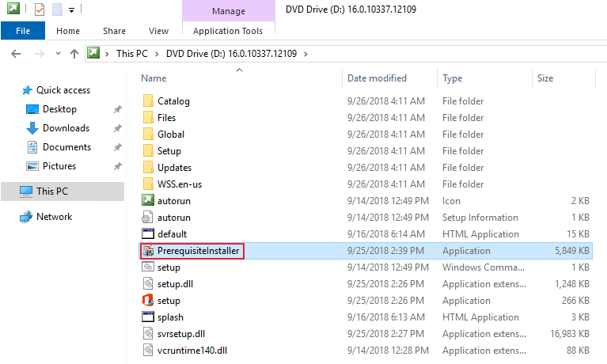Click the WSS.en-us folder name
Viewport: 607px width, 364px height.
click(180, 184)
